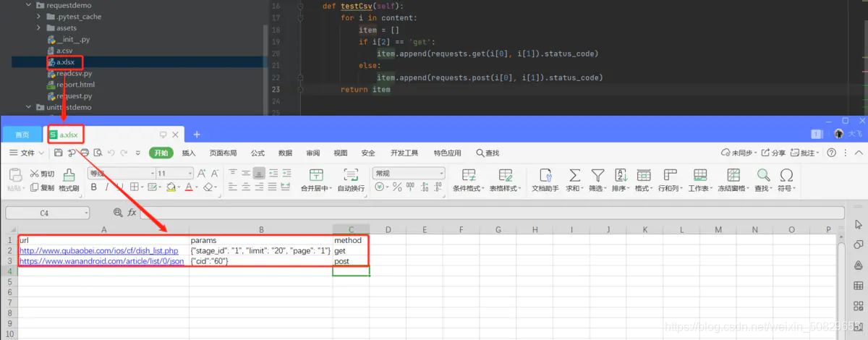Click the Freeze Panes (冻结窗格) icon

pos(733,174)
